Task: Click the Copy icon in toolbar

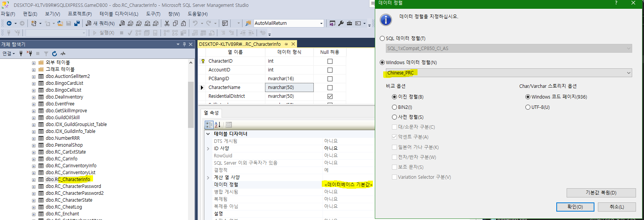Action: (x=175, y=23)
